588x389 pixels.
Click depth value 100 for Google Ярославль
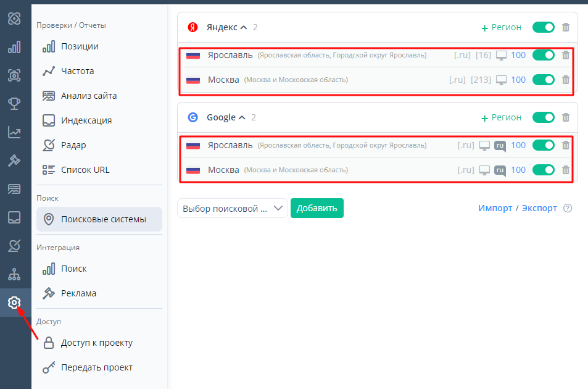[518, 145]
